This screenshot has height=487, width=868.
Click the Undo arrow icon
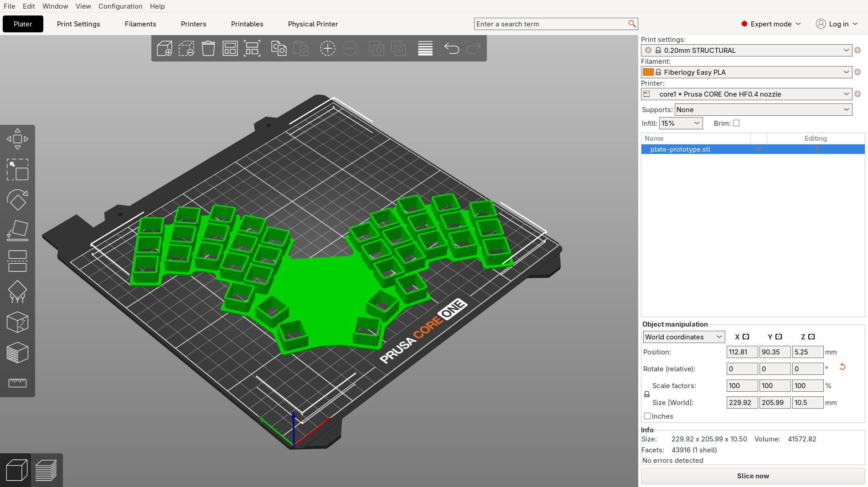(x=451, y=48)
